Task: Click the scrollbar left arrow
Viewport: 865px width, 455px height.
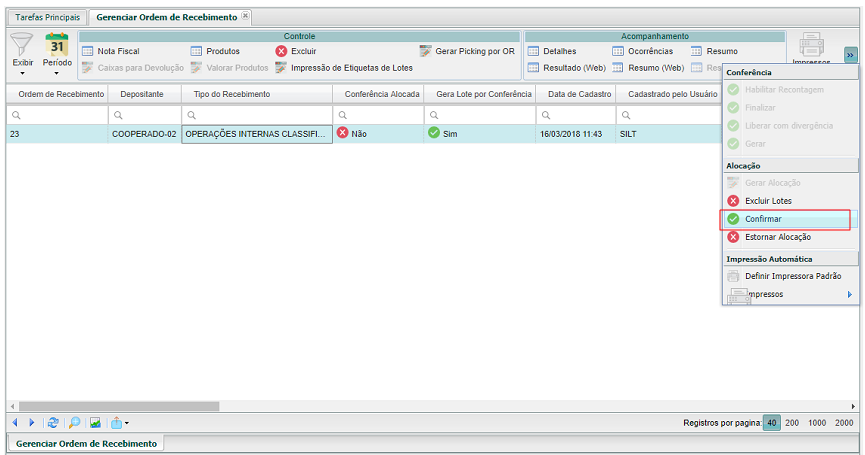Action: coord(13,406)
